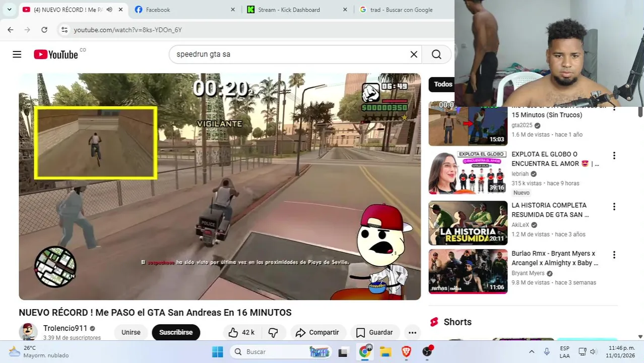Click the microphone tray icon
The image size is (644, 363).
547,352
